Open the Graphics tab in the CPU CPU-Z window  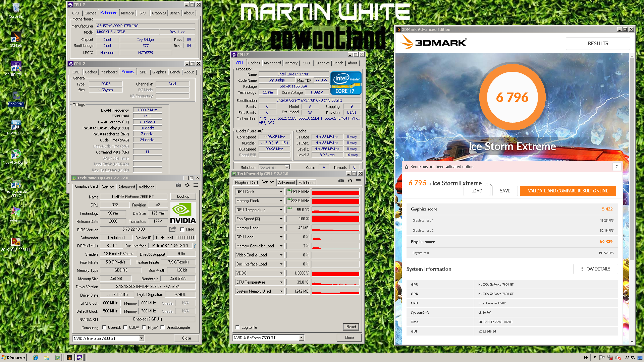point(322,63)
